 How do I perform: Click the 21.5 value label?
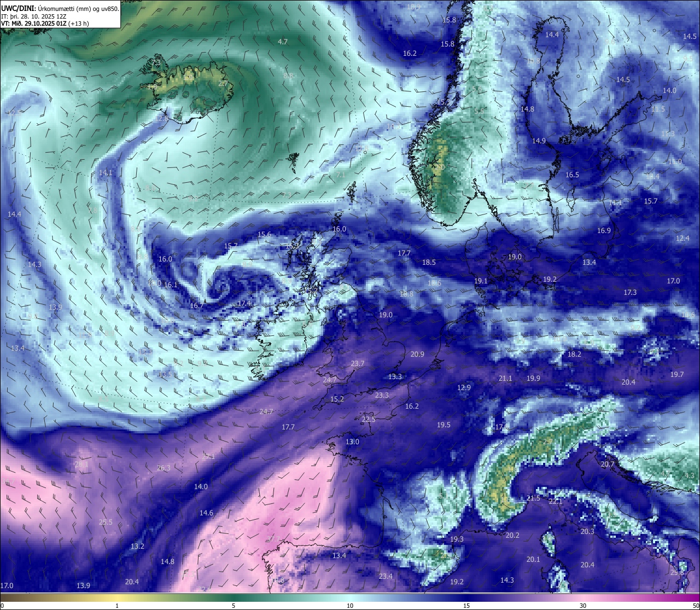pyautogui.click(x=533, y=498)
